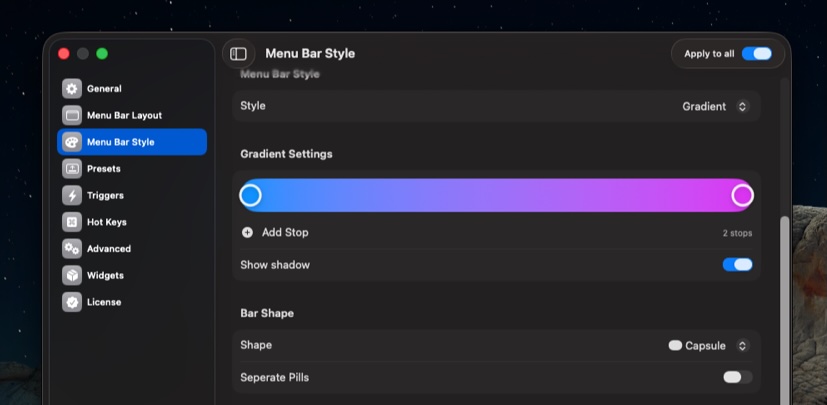Click the Triggers lightning bolt icon

click(72, 196)
